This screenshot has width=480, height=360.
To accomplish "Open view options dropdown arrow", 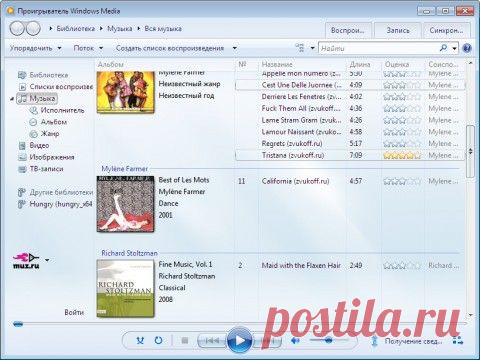I will [x=313, y=48].
